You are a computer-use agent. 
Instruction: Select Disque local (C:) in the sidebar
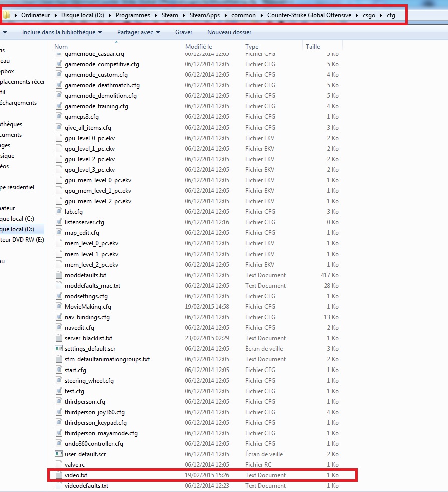coord(17,219)
